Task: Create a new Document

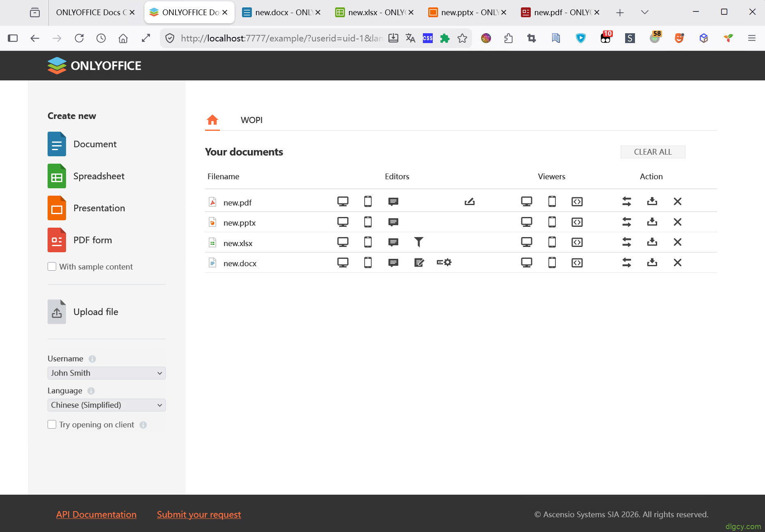Action: (82, 144)
